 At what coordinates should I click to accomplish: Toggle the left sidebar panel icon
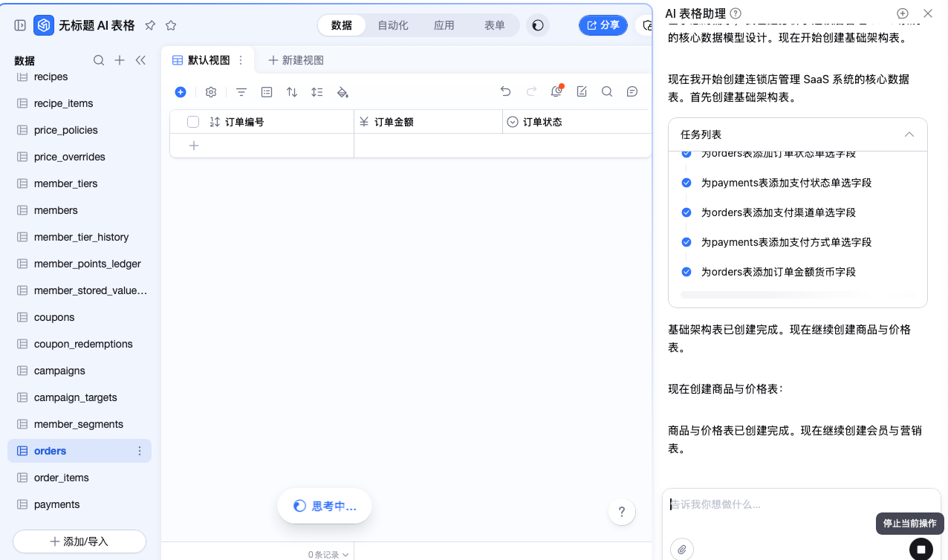[20, 25]
